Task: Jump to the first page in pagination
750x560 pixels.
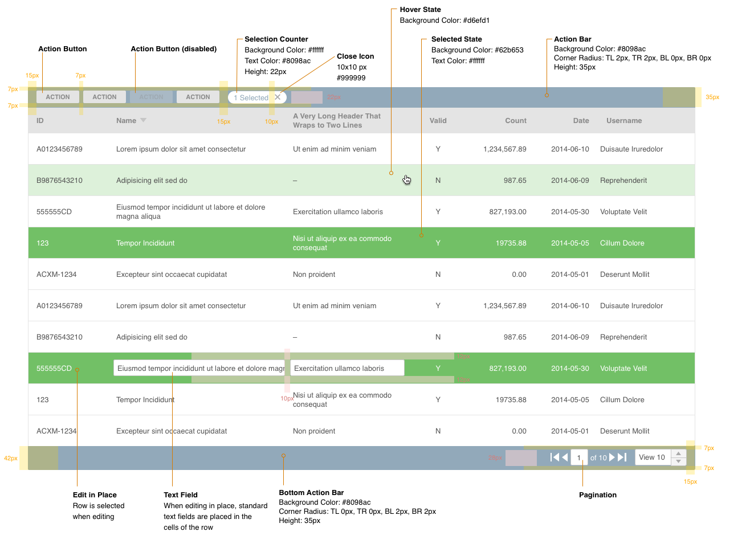Action: pos(555,457)
